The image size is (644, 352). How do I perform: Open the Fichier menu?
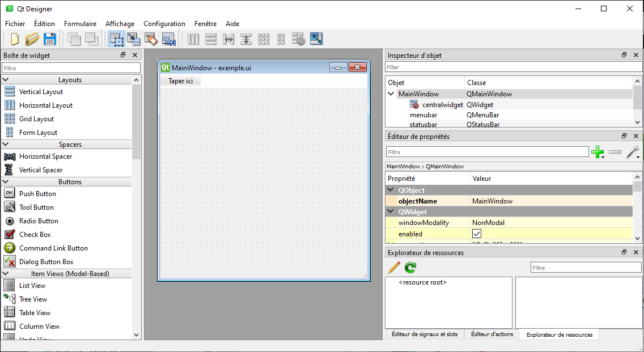pyautogui.click(x=15, y=24)
